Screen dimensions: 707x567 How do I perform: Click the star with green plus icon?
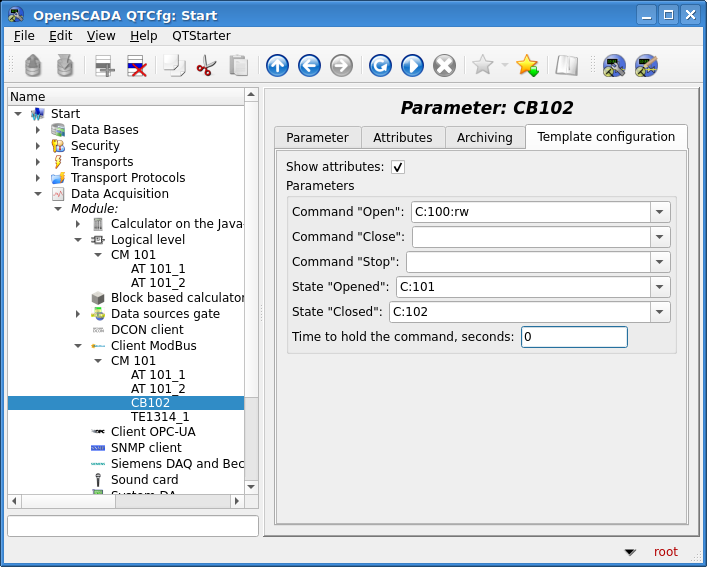pos(527,66)
